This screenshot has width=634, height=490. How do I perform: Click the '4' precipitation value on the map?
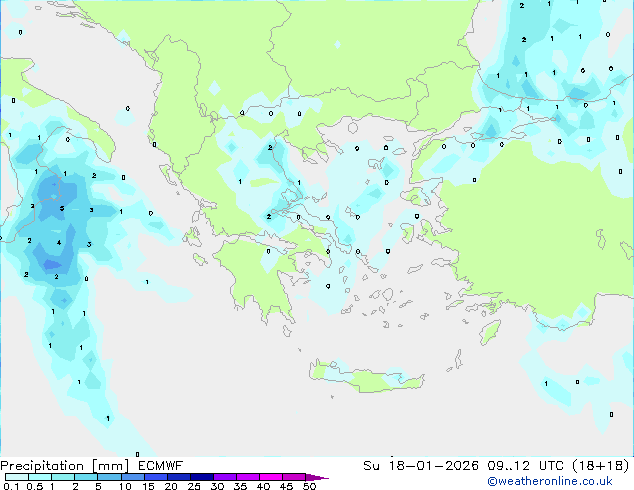point(59,243)
